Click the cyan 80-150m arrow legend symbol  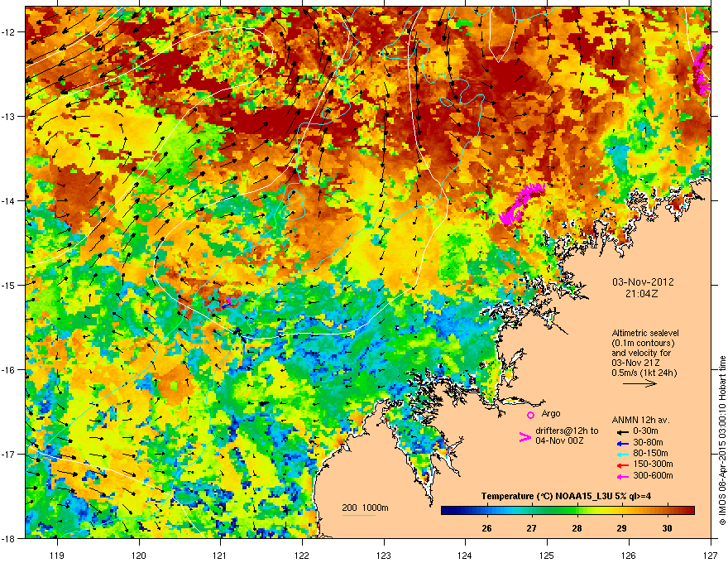pyautogui.click(x=623, y=455)
